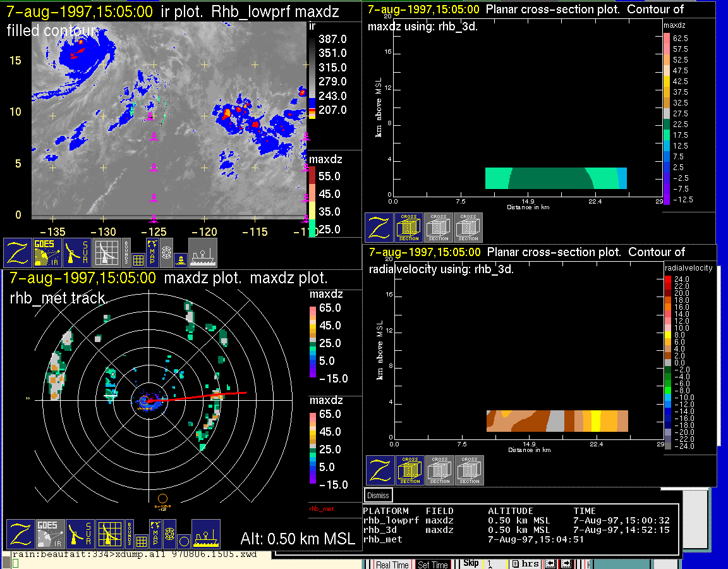Toggle the second cross section icon in the radial velocity panel

tap(440, 470)
